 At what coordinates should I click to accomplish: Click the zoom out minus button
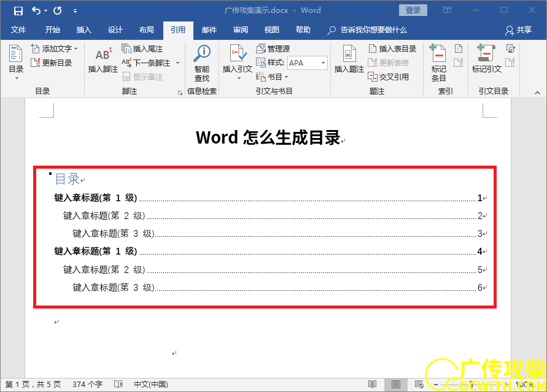click(436, 385)
